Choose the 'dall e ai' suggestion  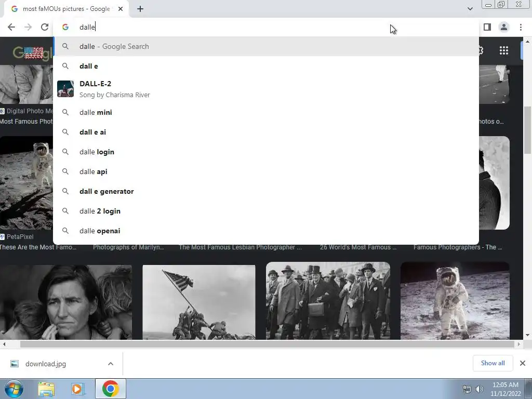click(x=266, y=132)
